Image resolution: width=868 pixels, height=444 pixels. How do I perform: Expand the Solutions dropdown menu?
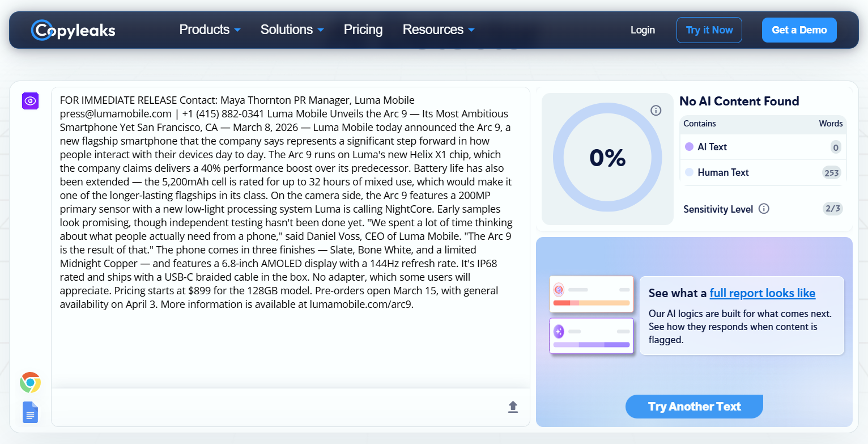[292, 29]
